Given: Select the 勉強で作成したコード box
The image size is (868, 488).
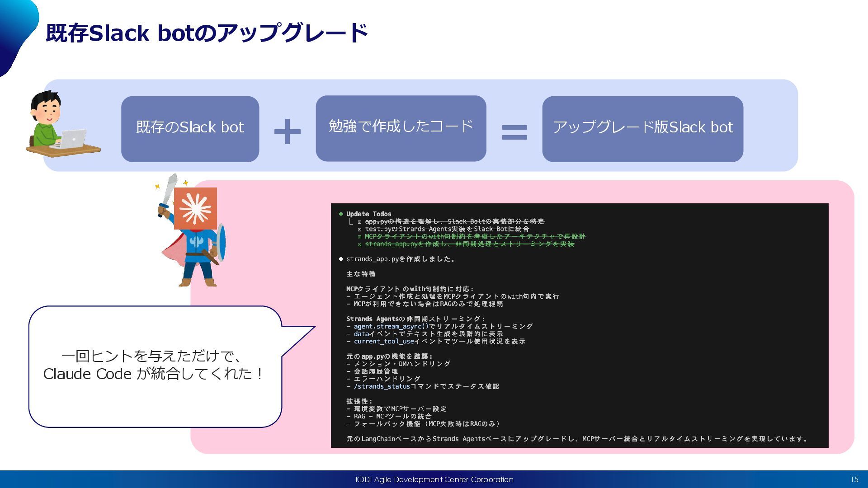Looking at the screenshot, I should 401,128.
